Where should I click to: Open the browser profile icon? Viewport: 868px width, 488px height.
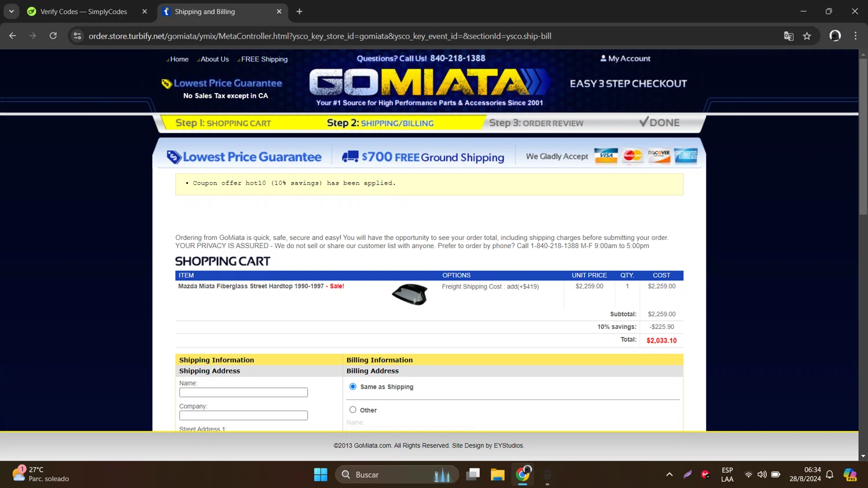click(835, 36)
